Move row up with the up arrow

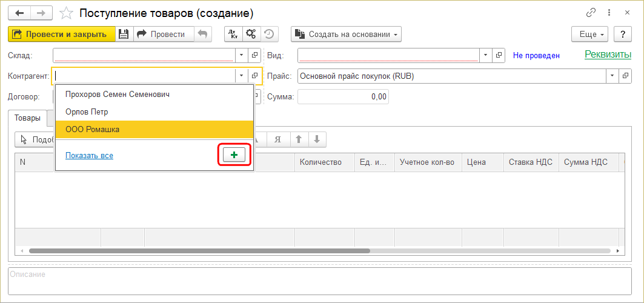(298, 139)
